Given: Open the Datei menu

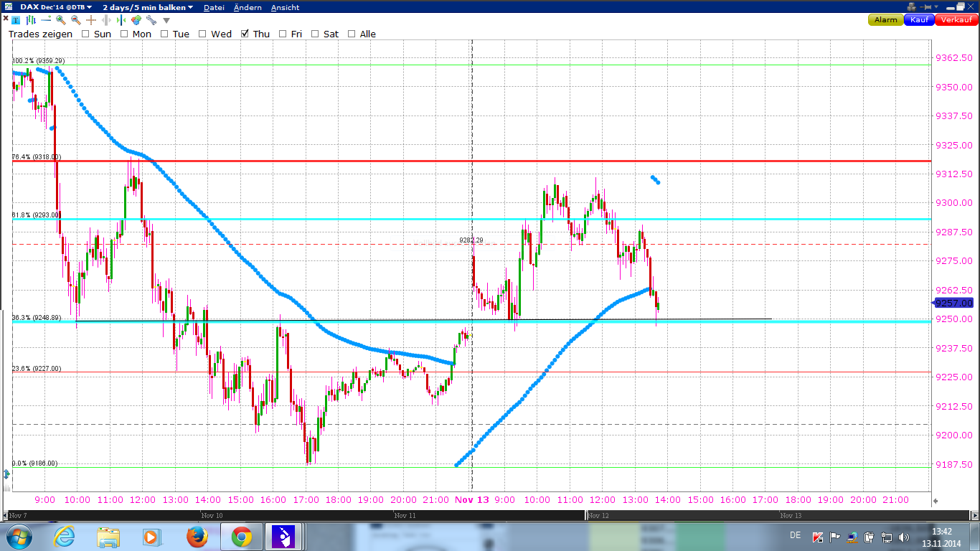Looking at the screenshot, I should pyautogui.click(x=214, y=7).
